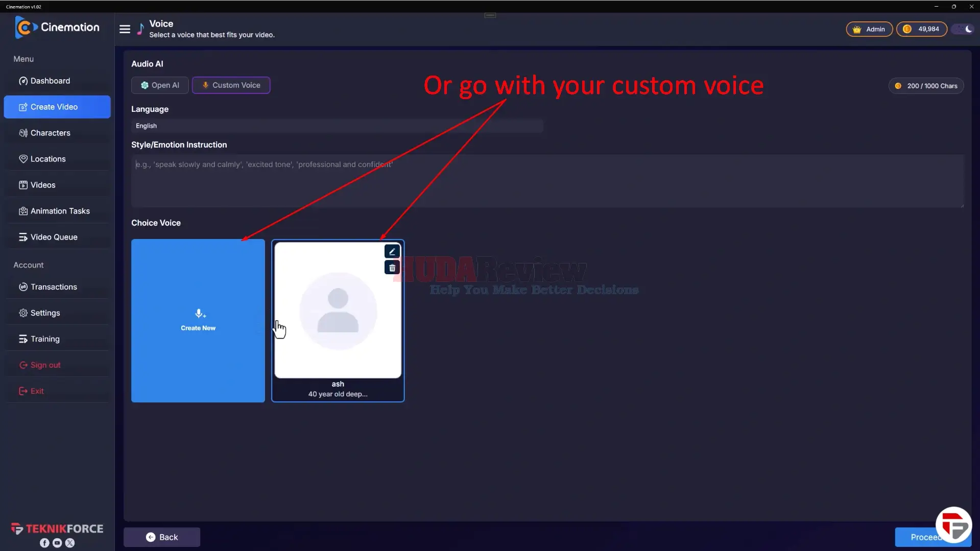980x551 pixels.
Task: Open the Admin account badge
Action: [x=869, y=29]
